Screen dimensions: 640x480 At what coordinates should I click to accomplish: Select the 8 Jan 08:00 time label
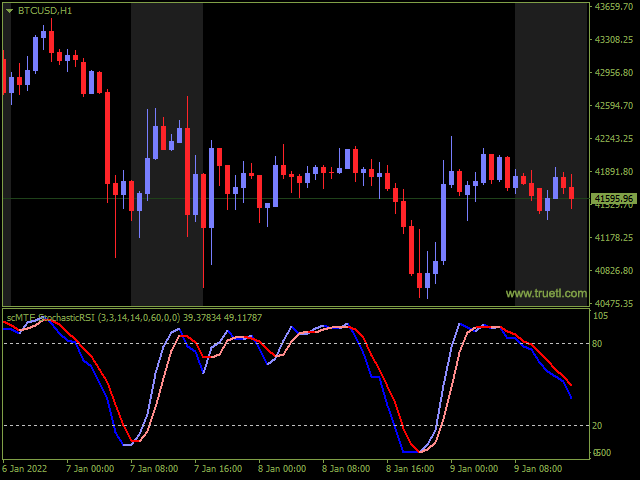[x=346, y=469]
